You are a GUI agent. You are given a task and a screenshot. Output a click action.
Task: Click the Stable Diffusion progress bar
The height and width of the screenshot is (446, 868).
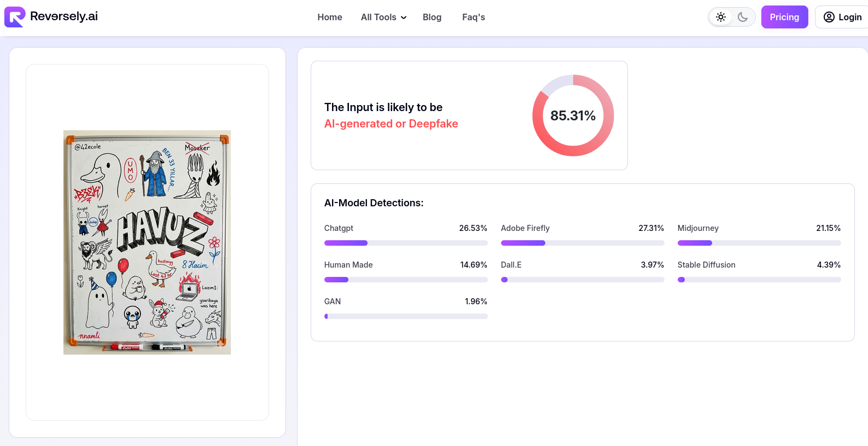(x=759, y=280)
